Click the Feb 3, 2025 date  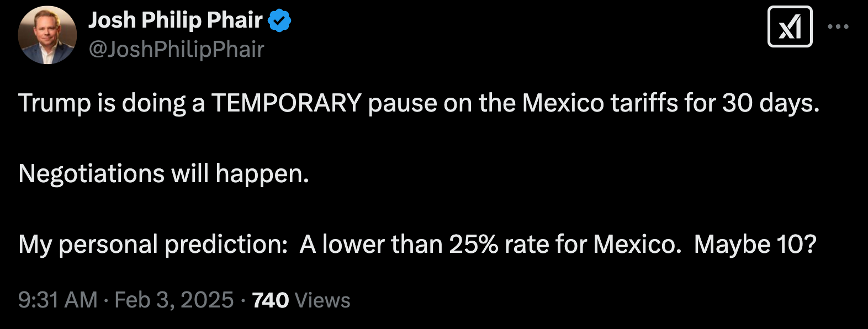pyautogui.click(x=174, y=300)
